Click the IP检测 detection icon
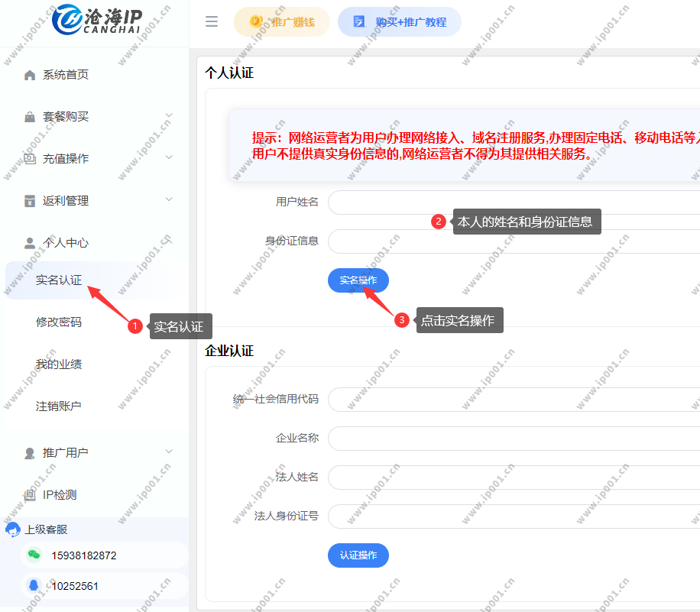The image size is (700, 612). coord(30,495)
